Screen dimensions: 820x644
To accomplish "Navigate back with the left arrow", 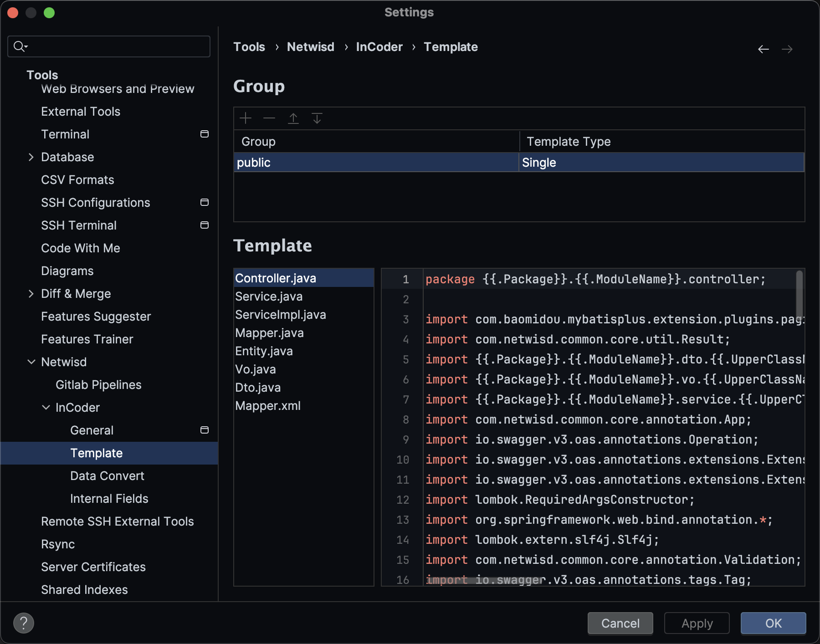I will (764, 49).
